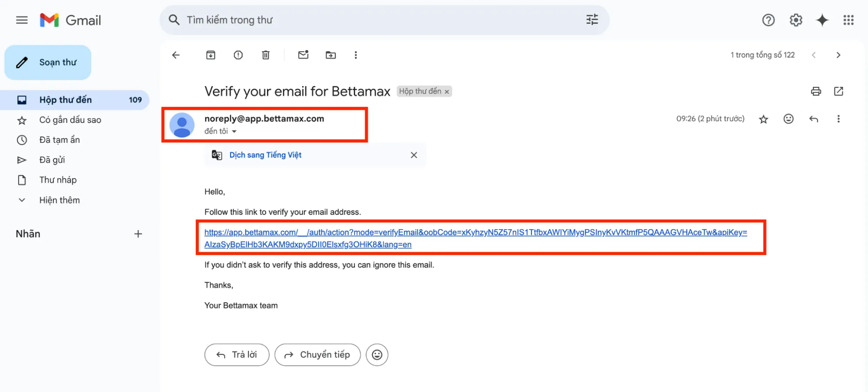This screenshot has height=392, width=868.
Task: Click the Soạn thư compose button
Action: [x=48, y=63]
